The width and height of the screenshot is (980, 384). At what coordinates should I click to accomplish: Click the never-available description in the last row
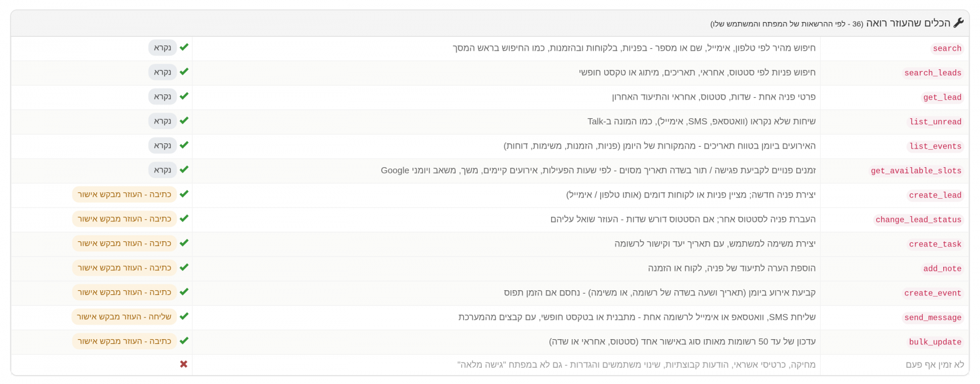pos(636,365)
